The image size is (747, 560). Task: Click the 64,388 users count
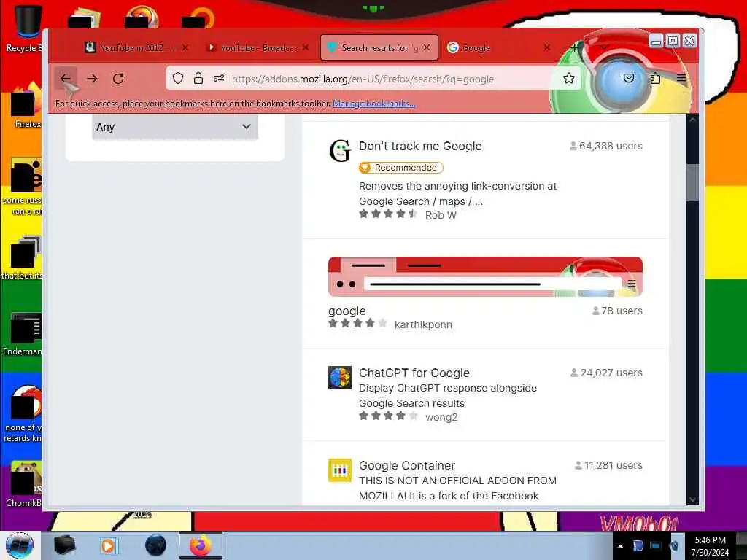click(x=606, y=146)
